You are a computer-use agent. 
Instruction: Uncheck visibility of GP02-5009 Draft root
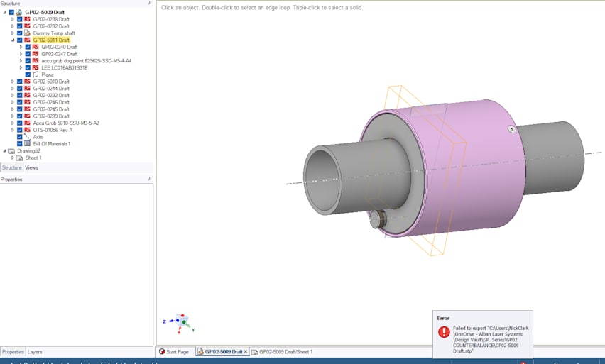point(11,12)
